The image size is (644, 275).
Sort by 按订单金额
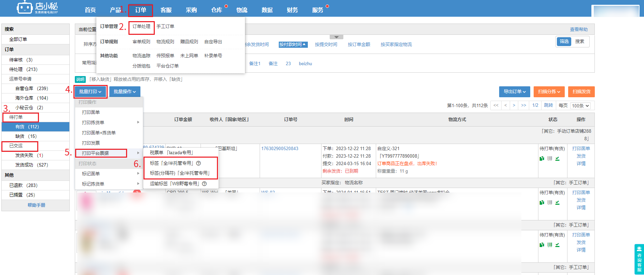[359, 44]
